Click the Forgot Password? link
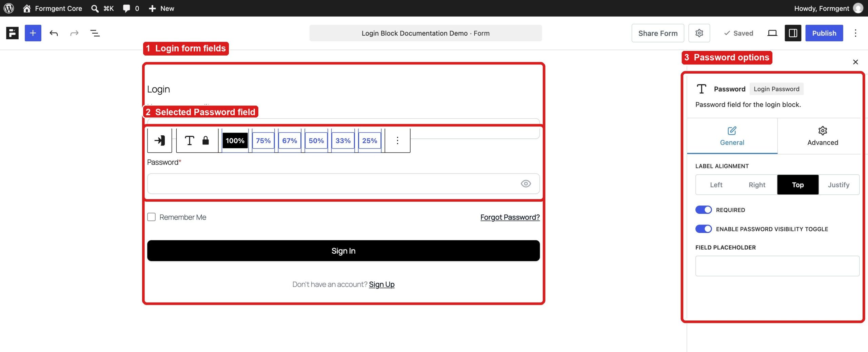 pos(510,217)
